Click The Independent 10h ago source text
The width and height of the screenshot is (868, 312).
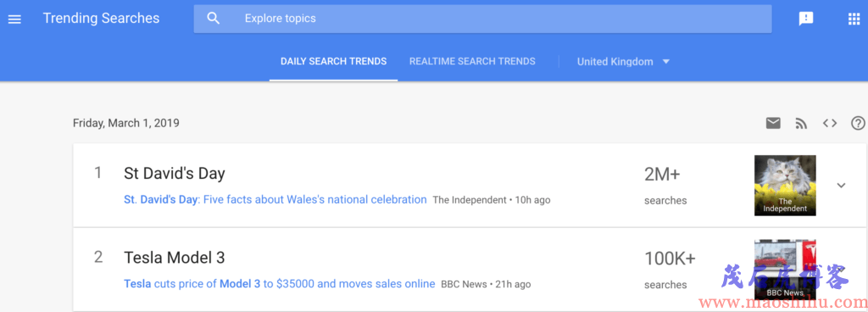pos(492,200)
